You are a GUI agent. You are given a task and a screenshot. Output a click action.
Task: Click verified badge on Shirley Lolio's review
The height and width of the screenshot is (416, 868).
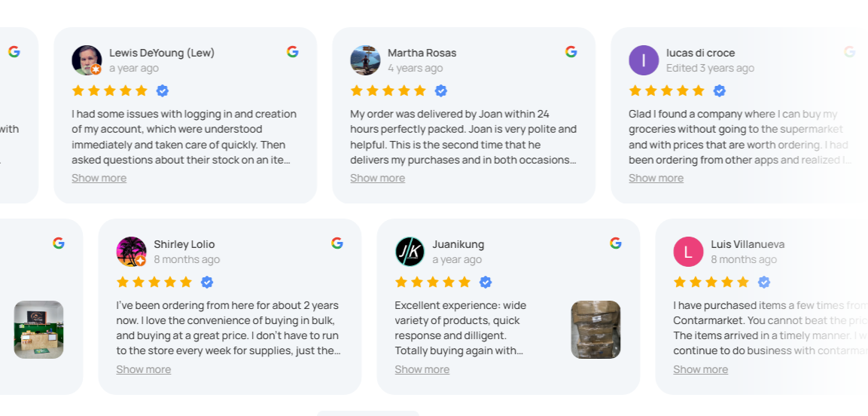pyautogui.click(x=207, y=283)
